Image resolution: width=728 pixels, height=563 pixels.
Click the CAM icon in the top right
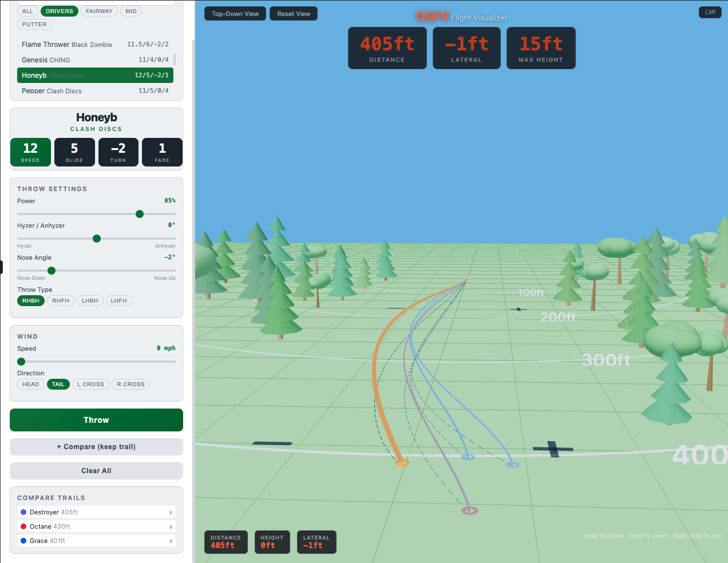(710, 12)
